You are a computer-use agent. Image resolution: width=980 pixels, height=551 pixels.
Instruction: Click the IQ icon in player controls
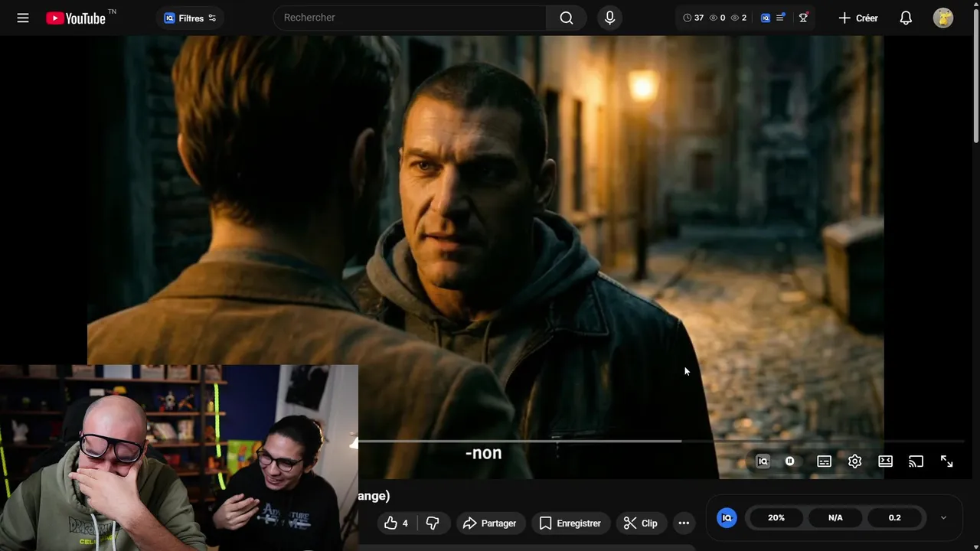tap(763, 461)
